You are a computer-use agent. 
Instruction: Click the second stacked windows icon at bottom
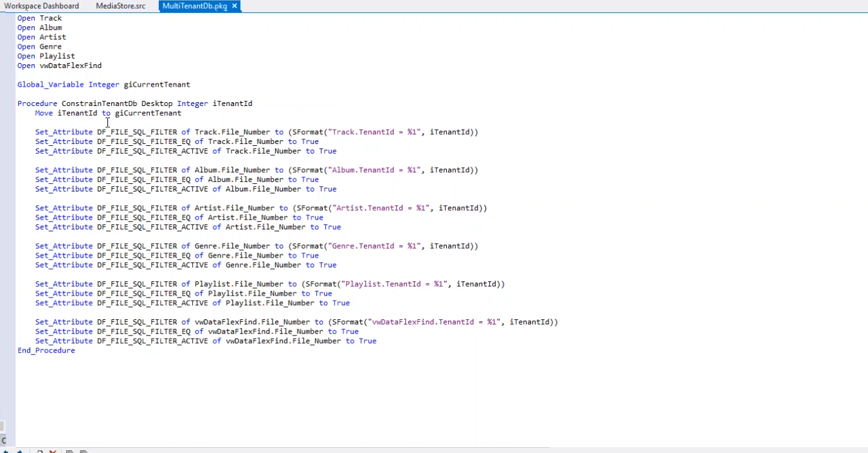pos(84,451)
